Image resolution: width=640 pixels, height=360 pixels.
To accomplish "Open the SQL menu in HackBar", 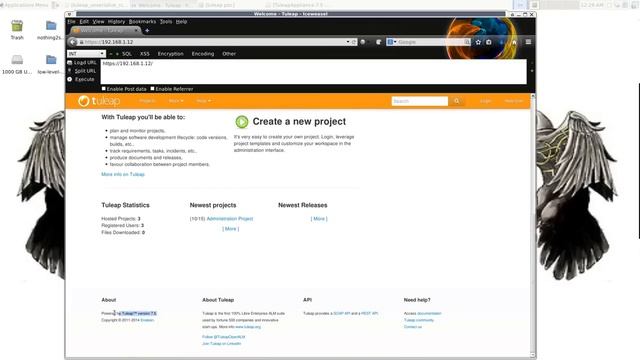I will coord(127,54).
